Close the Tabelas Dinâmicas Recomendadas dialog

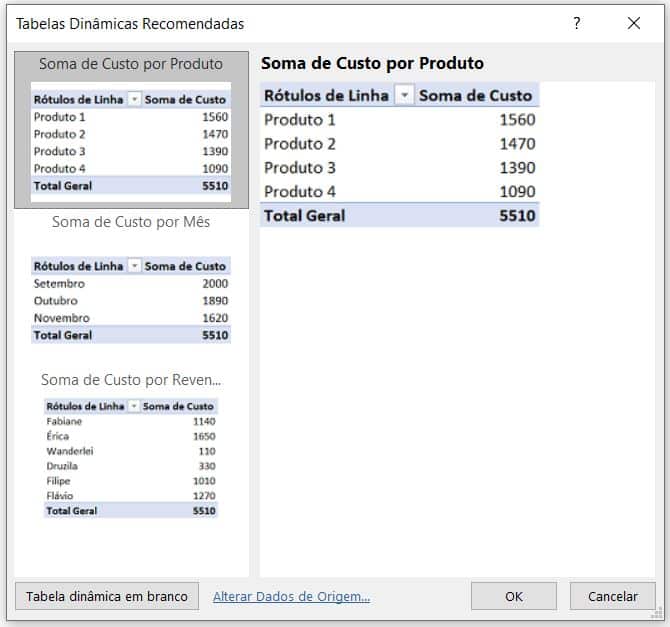pyautogui.click(x=634, y=23)
